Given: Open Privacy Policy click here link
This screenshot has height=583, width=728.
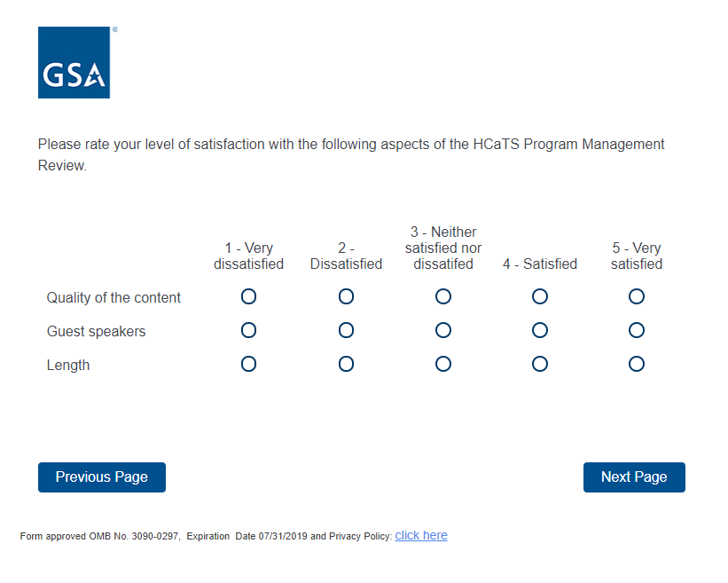Looking at the screenshot, I should [x=421, y=536].
